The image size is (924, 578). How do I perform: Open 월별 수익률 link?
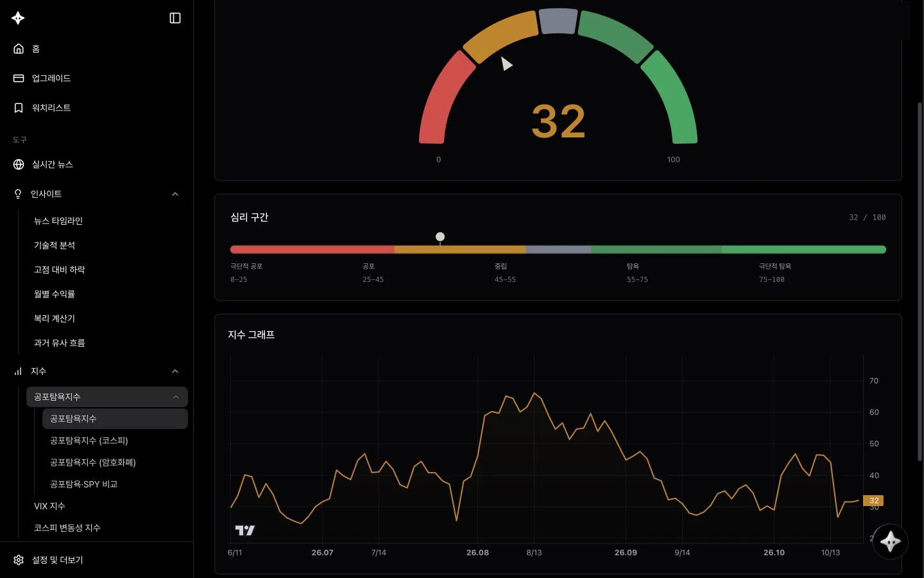coord(55,294)
